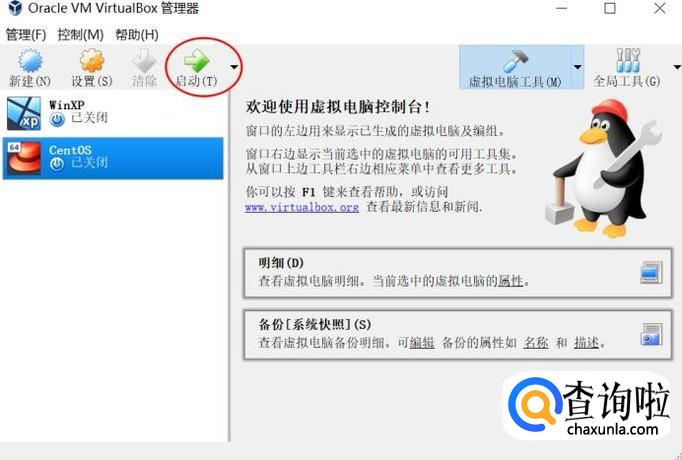Screen dimensions: 682x460
Task: Open the 管理(F) menu
Action: pos(26,35)
